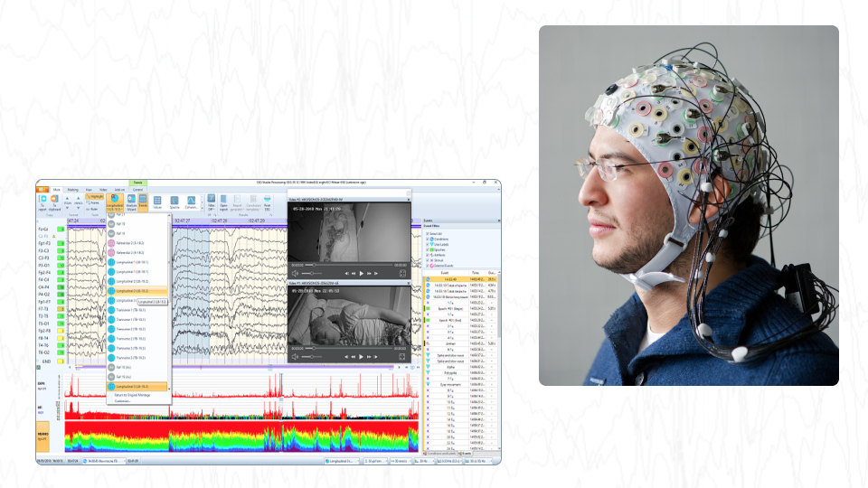Select the Frame tool
Image resolution: width=868 pixels, height=488 pixels.
(x=93, y=203)
